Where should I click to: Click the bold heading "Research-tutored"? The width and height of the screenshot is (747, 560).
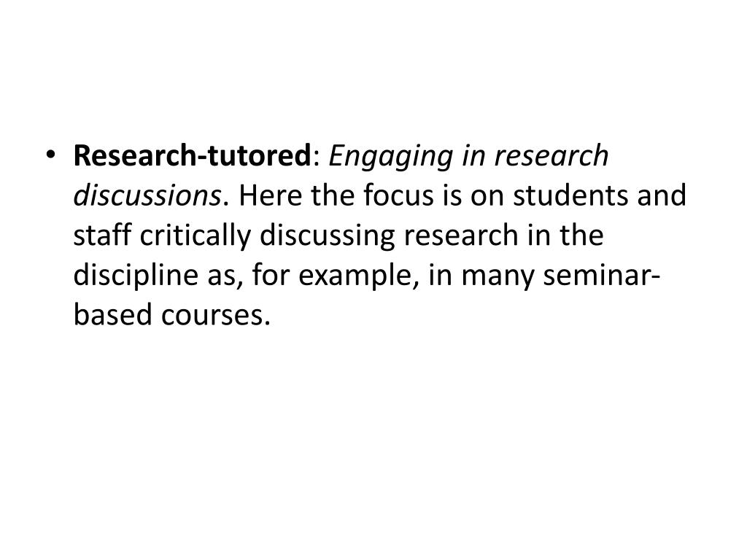(x=193, y=155)
